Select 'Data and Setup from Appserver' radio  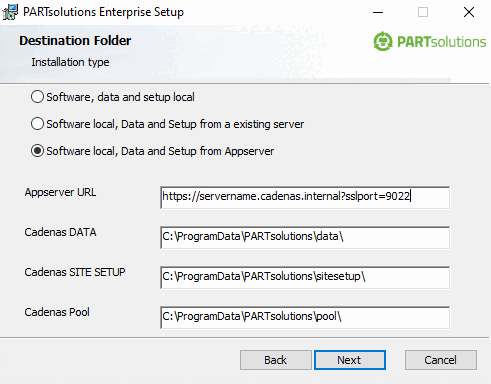[x=37, y=151]
